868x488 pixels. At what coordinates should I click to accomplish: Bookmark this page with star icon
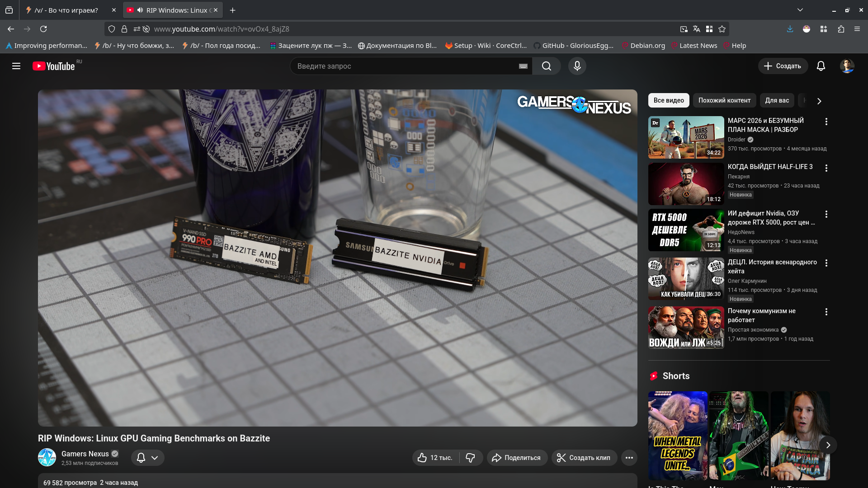(x=722, y=29)
